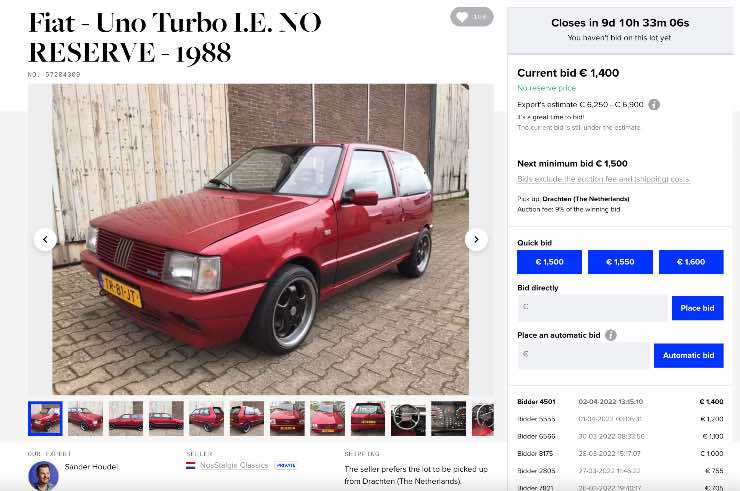Select the dashboard gauges thumbnail
This screenshot has height=491, width=740.
(449, 418)
